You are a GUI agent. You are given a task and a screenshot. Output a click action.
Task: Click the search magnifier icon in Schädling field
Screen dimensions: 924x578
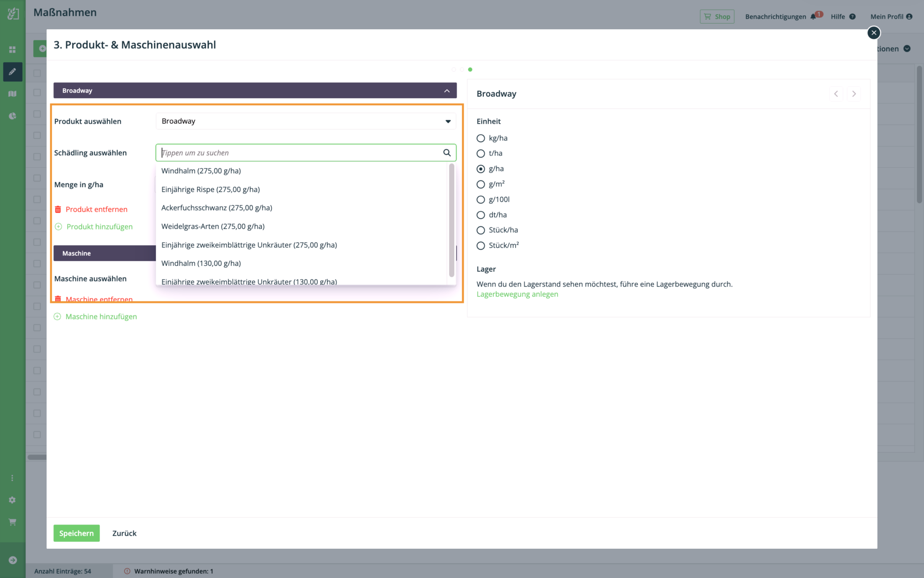[447, 153]
